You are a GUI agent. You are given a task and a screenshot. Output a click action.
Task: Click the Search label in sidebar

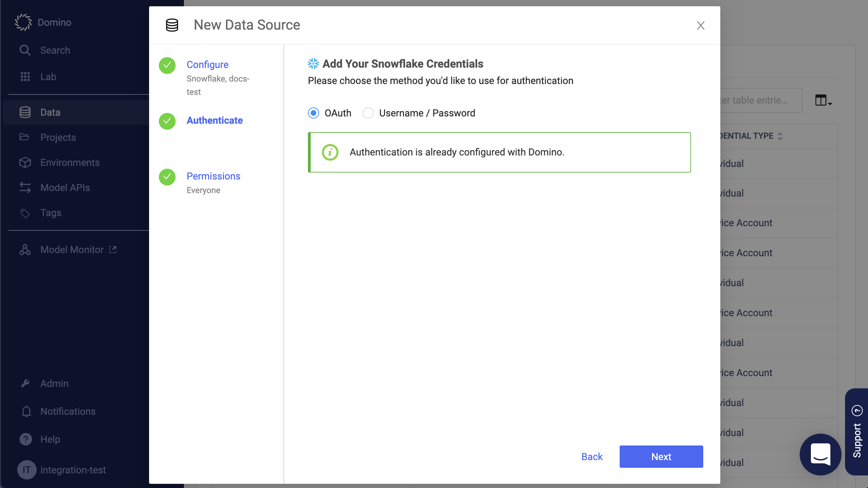(55, 50)
